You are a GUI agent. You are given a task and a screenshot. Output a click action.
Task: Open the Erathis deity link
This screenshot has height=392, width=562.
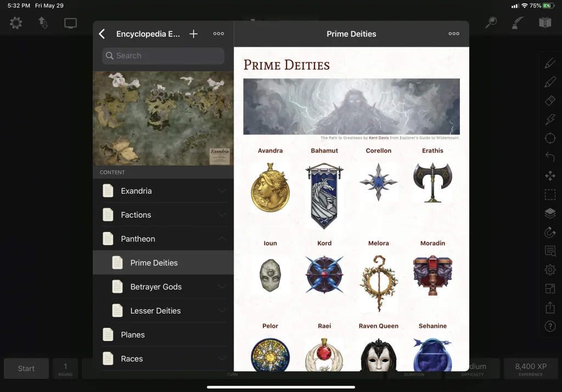click(432, 151)
